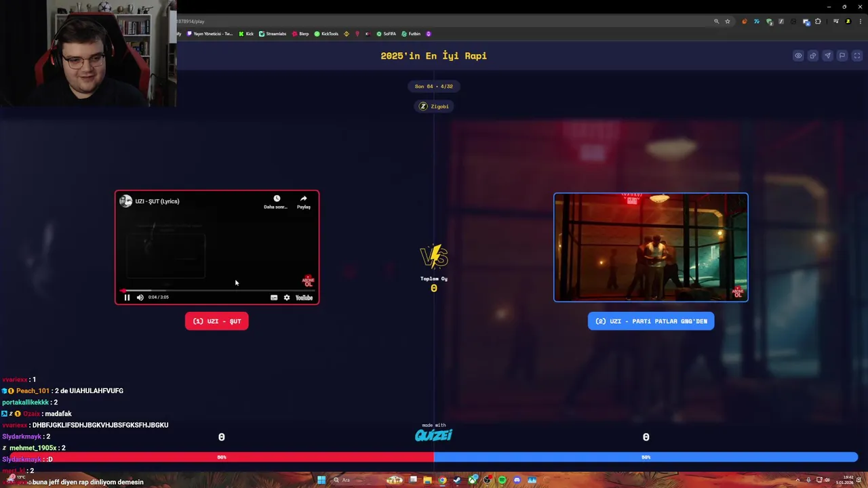Click the red vote percentage bar

click(x=222, y=457)
